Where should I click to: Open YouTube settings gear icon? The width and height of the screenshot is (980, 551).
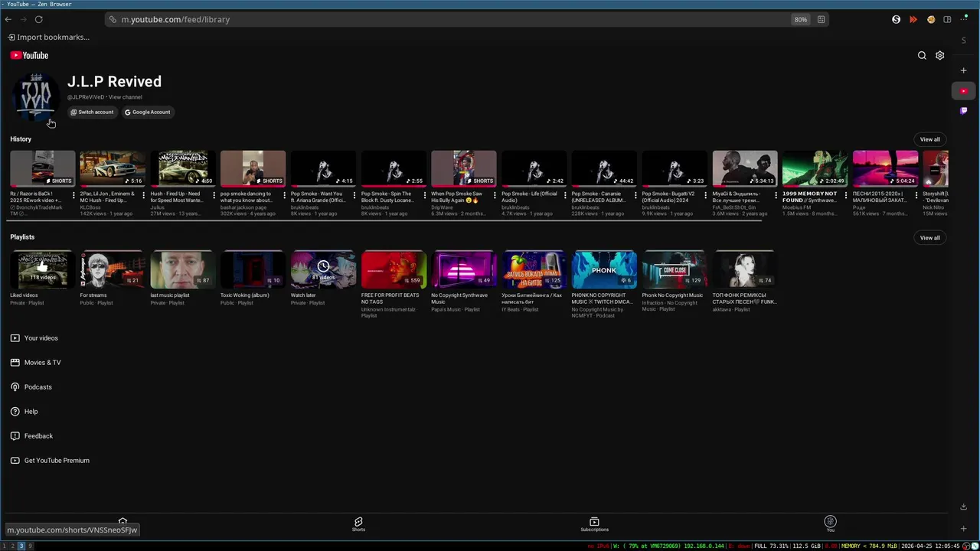(x=940, y=55)
